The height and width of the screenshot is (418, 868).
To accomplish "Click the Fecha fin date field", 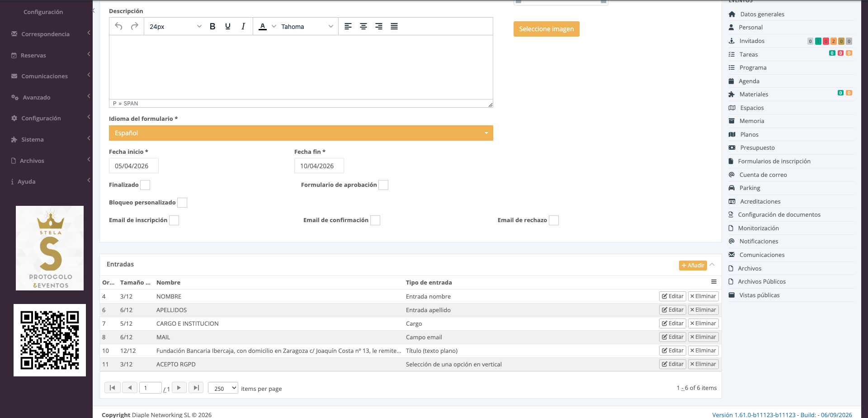I will [x=319, y=166].
